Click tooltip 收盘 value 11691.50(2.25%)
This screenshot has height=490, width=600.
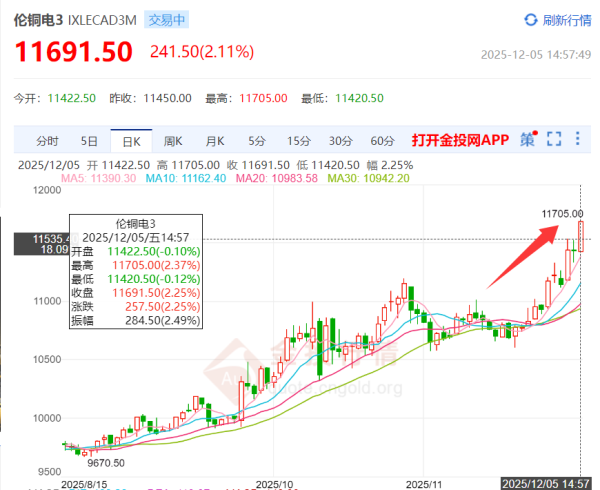point(156,293)
